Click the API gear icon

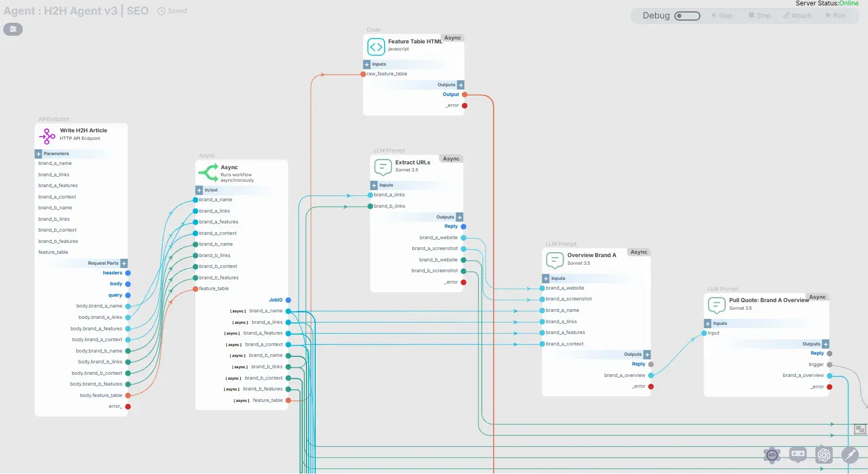pos(771,455)
